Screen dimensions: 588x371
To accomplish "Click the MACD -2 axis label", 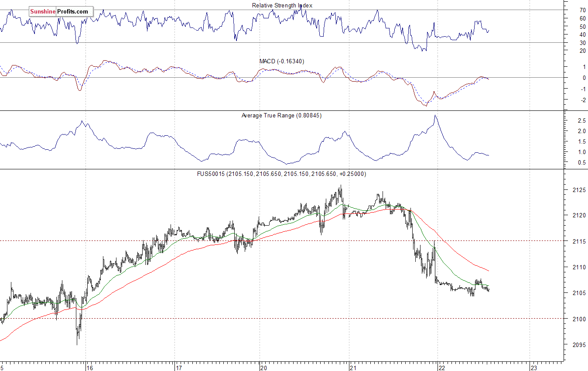I will pos(582,100).
